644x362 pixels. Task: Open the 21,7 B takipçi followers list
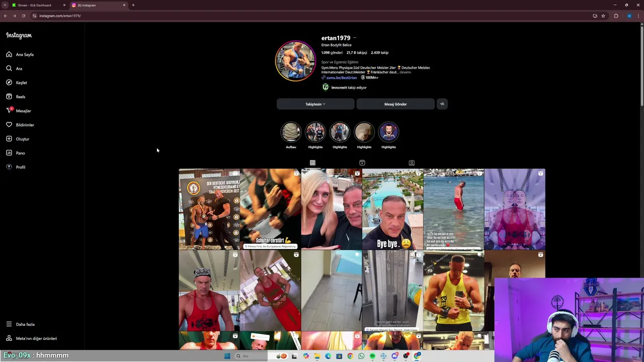click(357, 52)
